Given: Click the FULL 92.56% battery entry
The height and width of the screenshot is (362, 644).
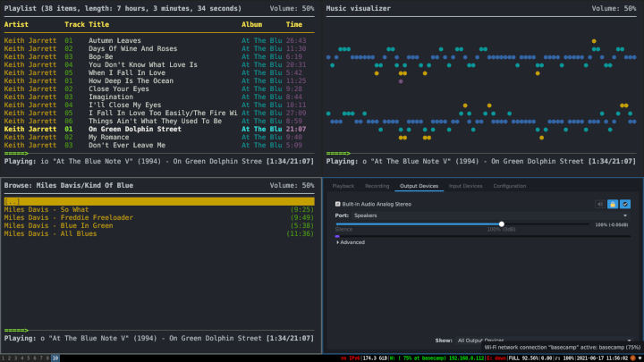Looking at the screenshot, I should 524,358.
